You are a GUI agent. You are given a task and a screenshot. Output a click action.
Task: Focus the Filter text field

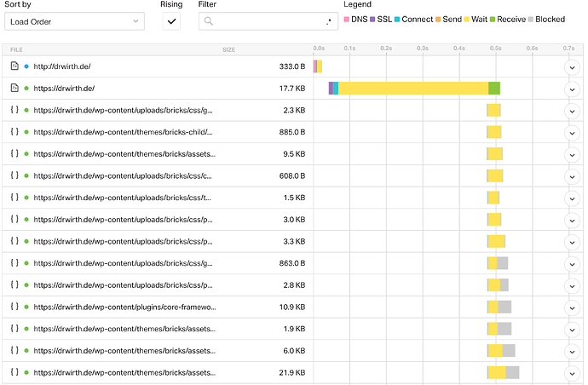pos(268,21)
